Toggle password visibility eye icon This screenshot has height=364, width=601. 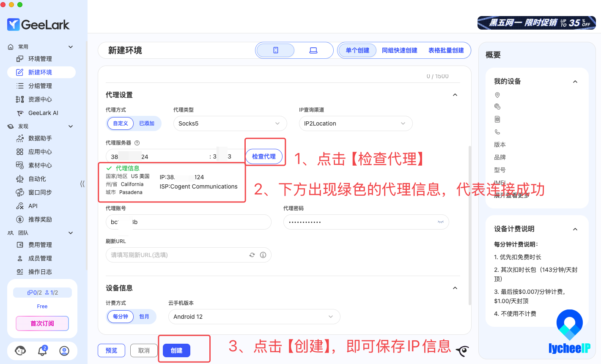click(x=441, y=222)
